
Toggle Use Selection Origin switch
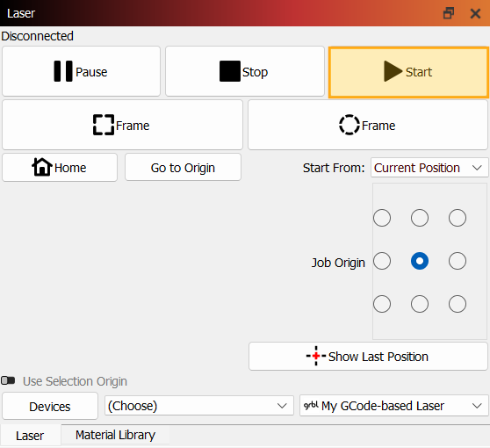[8, 380]
